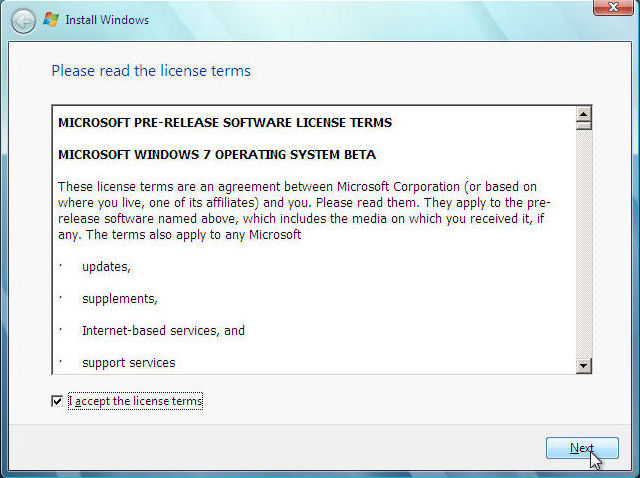Click the 'support services' bullet item
This screenshot has width=640, height=478.
pos(128,363)
